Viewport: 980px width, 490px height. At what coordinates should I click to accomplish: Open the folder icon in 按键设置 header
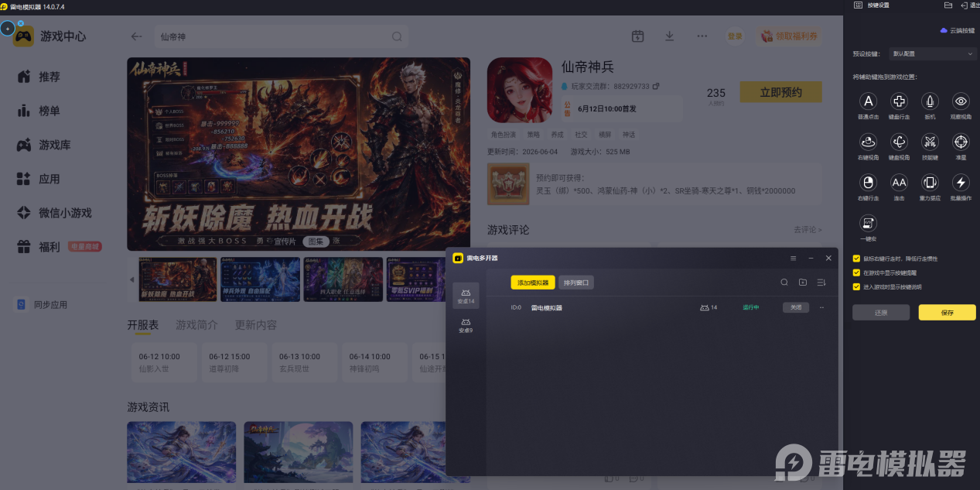click(x=948, y=5)
